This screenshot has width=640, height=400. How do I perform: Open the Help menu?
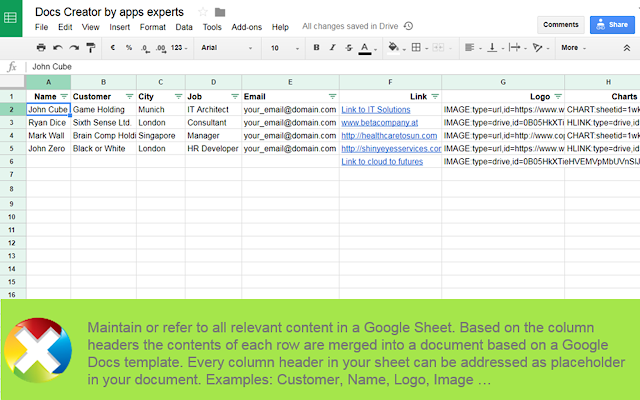pyautogui.click(x=280, y=27)
